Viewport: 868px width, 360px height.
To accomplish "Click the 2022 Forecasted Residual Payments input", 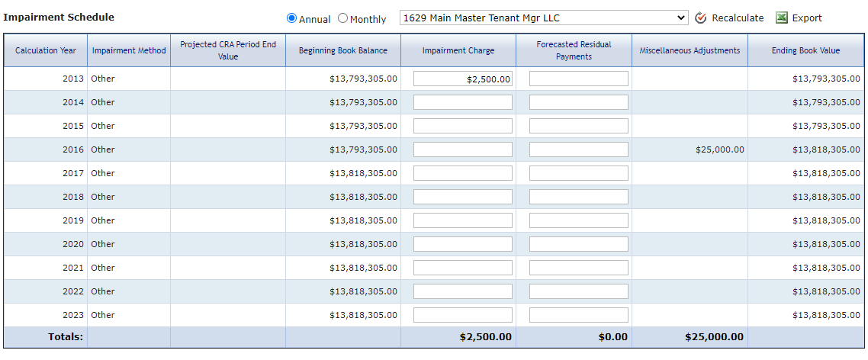I will pyautogui.click(x=579, y=291).
